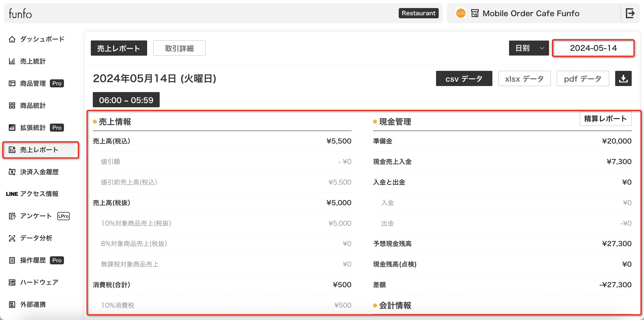
Task: Click the 差額 -¥27,300 value
Action: 616,285
